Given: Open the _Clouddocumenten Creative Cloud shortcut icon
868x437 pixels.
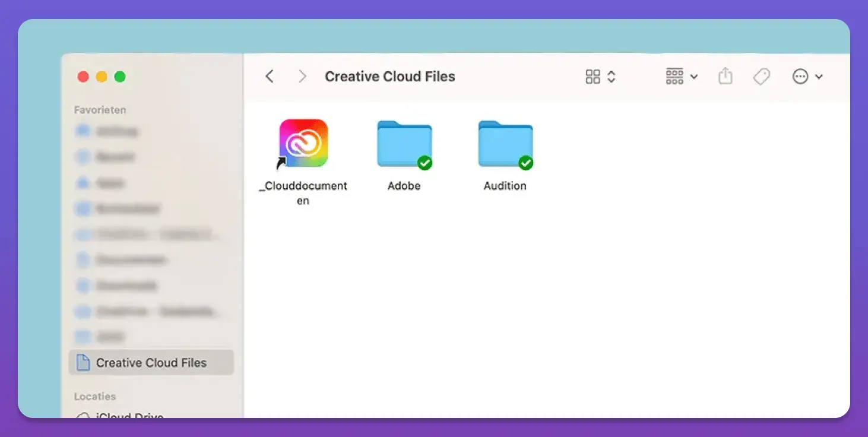Looking at the screenshot, I should (x=303, y=144).
